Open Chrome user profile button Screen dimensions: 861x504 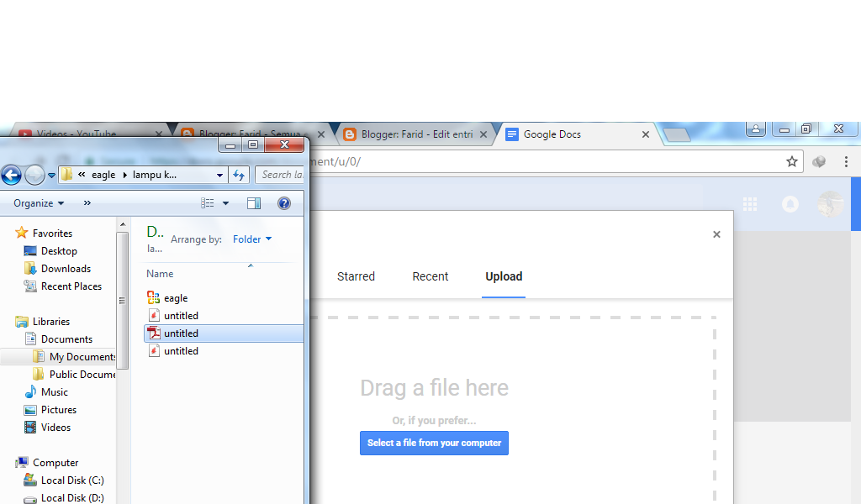(x=756, y=129)
